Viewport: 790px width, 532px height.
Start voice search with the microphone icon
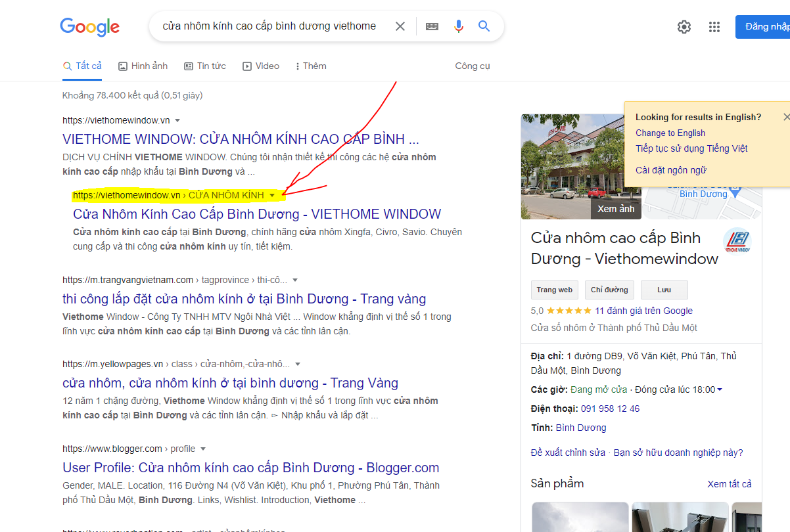[x=459, y=26]
